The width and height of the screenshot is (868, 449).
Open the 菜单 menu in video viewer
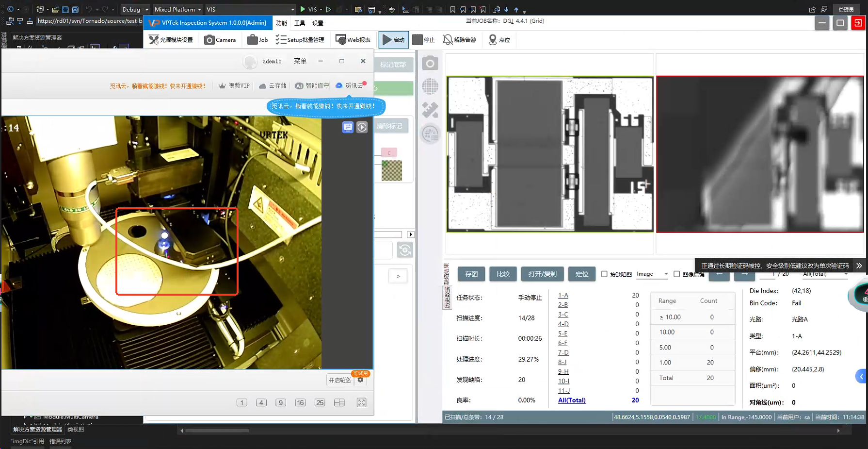(x=300, y=61)
